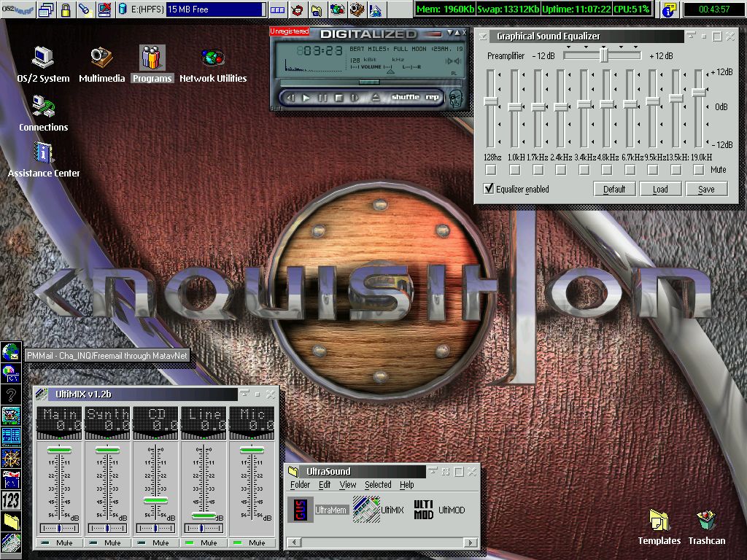Mute the 19.0kHz equalizer band

click(699, 169)
